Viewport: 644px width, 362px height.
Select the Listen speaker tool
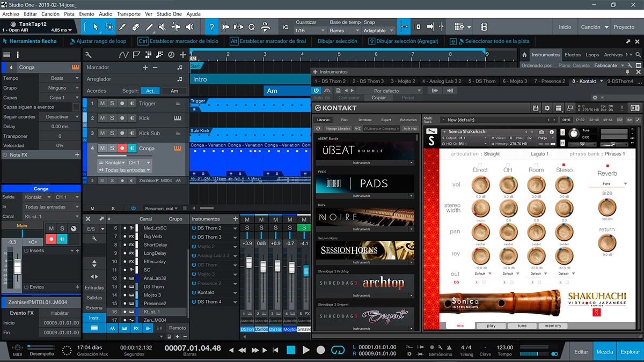click(191, 27)
